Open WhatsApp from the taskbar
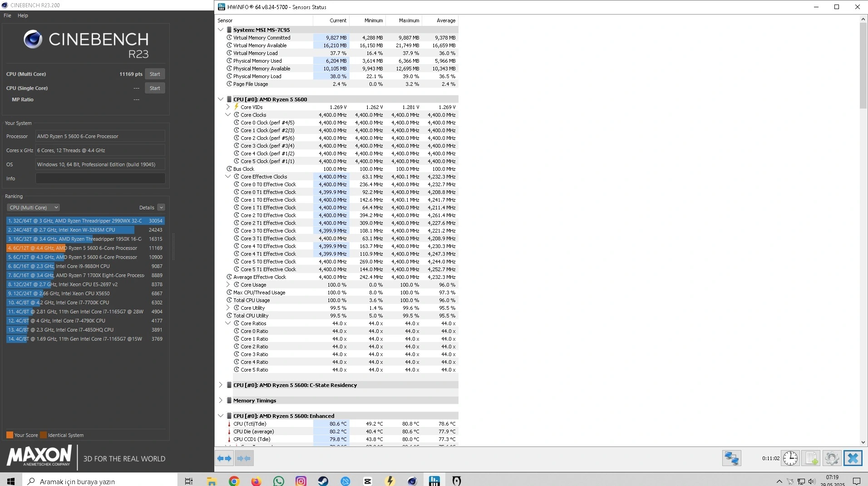The image size is (868, 486). (x=278, y=481)
